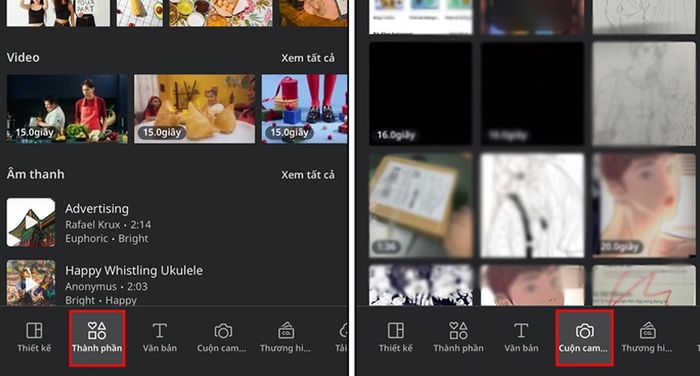Choose the cardboard package video thumbnail
Screen dimensions: 700x376
coord(421,205)
